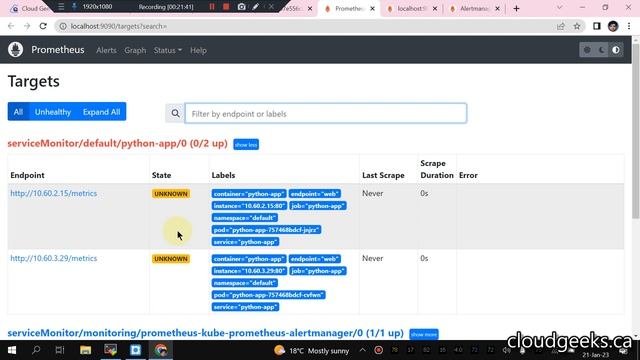Open Chrome three-dot menu
This screenshot has height=360, width=640.
coord(629,26)
